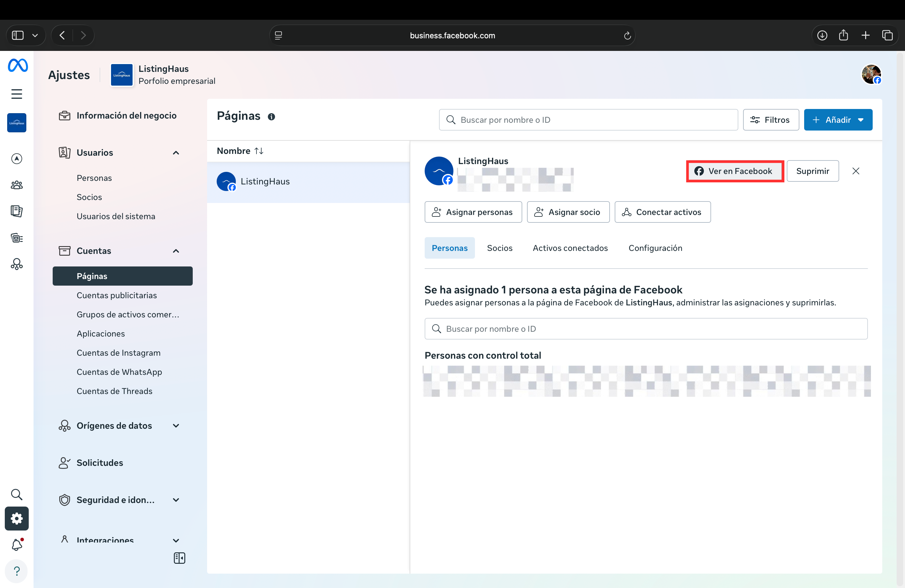The image size is (905, 588).
Task: Toggle Nombre column sort order
Action: pos(259,151)
